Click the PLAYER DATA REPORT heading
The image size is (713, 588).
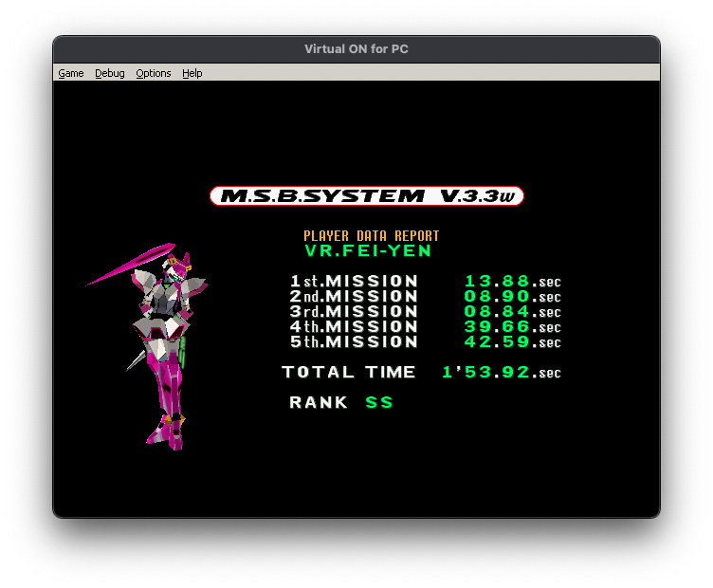pos(371,235)
